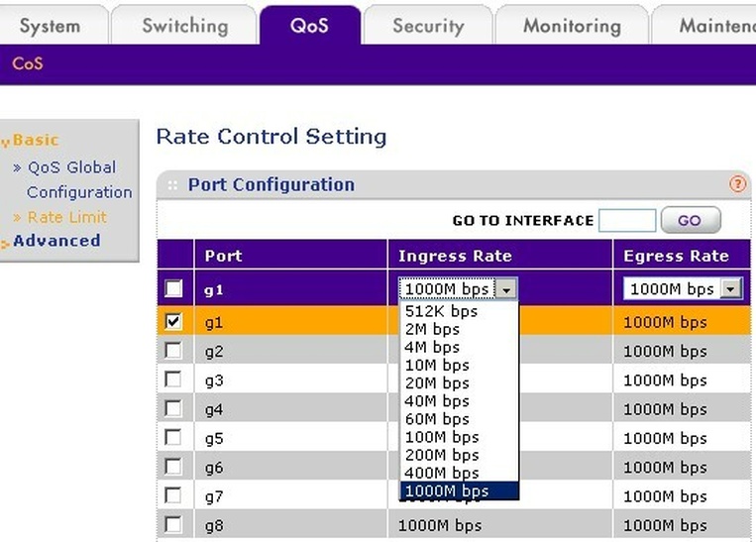Image resolution: width=756 pixels, height=542 pixels.
Task: Click the Go To Interface input field
Action: coord(627,220)
